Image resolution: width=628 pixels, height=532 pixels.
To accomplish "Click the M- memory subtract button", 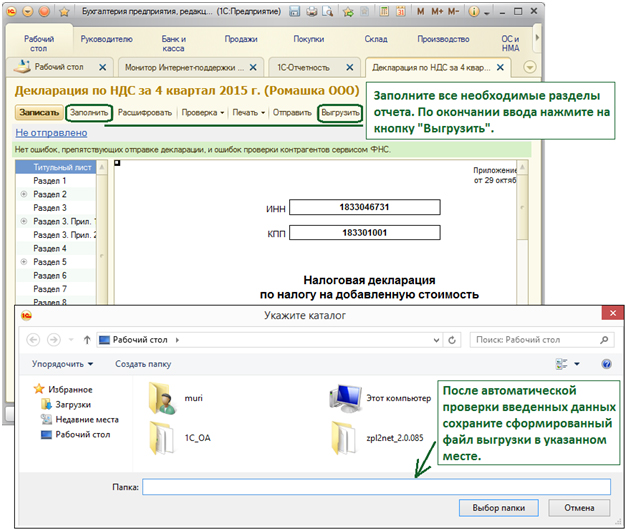I will pos(453,12).
